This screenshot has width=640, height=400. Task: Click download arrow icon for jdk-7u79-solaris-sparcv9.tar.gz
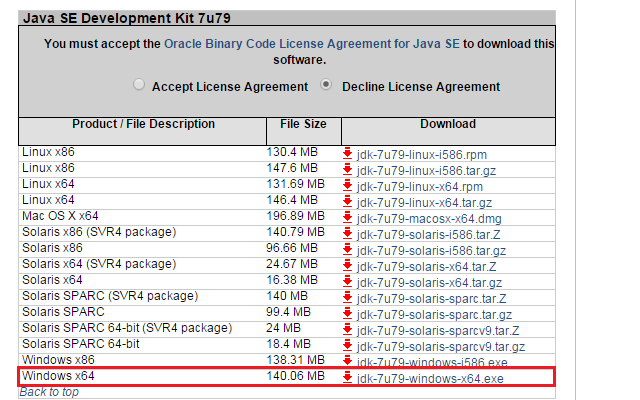click(x=347, y=346)
